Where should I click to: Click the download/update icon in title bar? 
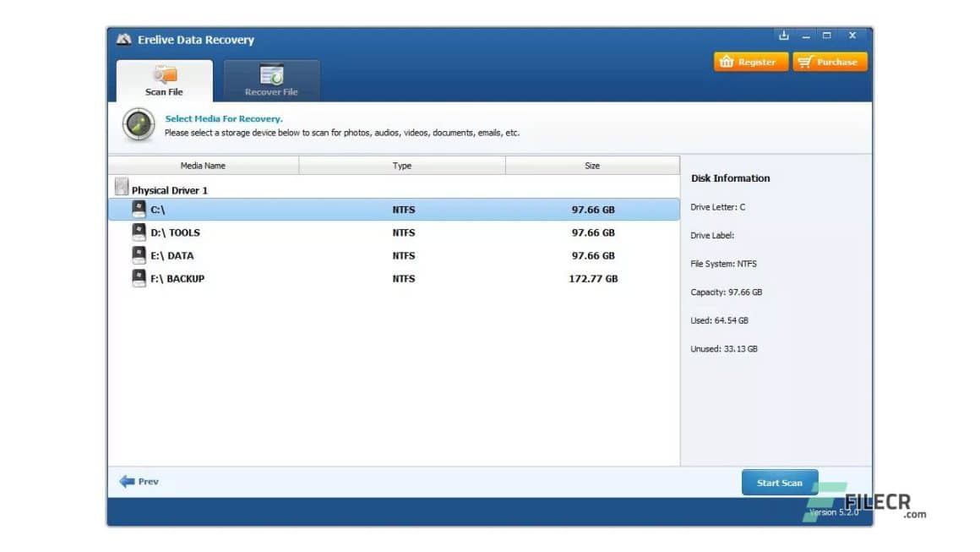(x=784, y=36)
